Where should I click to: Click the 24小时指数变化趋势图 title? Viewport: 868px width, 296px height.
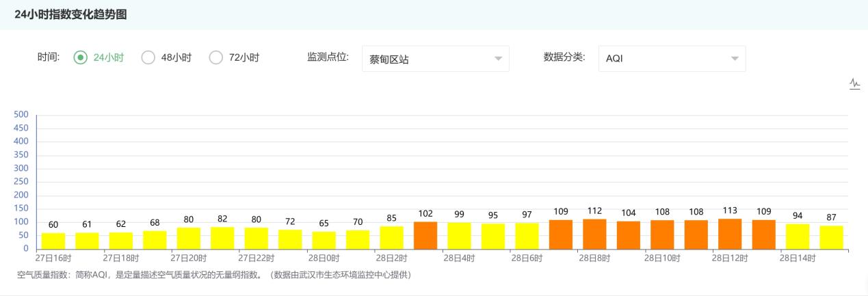[x=70, y=14]
